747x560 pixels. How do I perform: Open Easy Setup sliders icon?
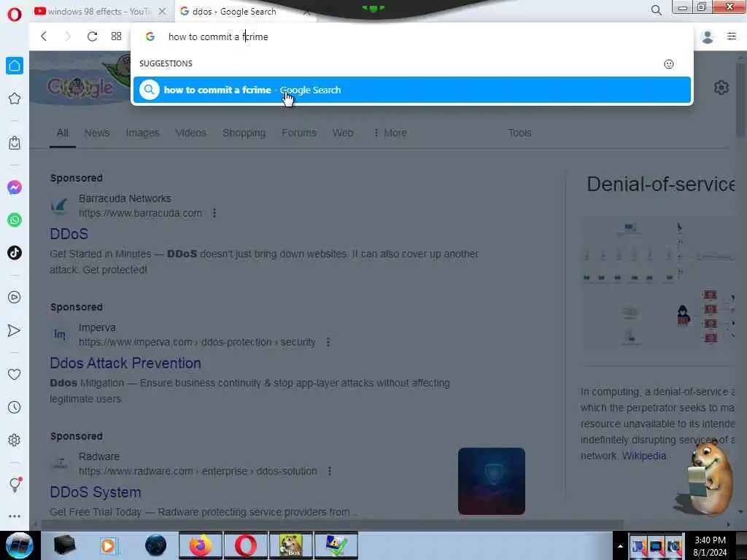[732, 36]
